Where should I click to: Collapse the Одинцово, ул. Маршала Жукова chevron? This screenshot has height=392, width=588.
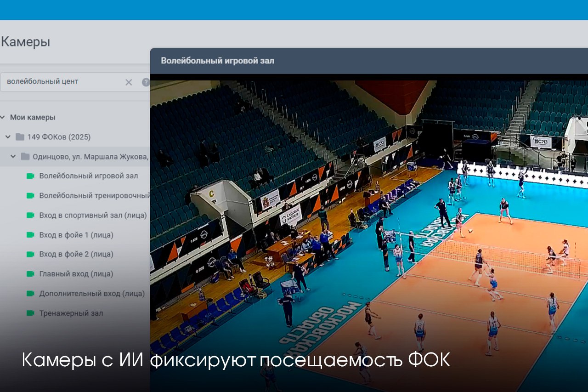[13, 157]
